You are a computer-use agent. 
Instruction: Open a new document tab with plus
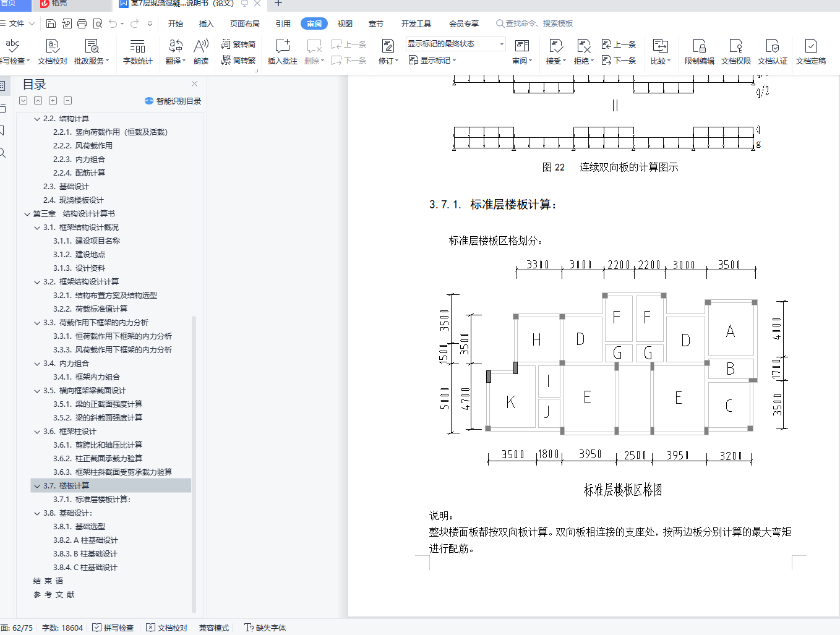pyautogui.click(x=278, y=4)
